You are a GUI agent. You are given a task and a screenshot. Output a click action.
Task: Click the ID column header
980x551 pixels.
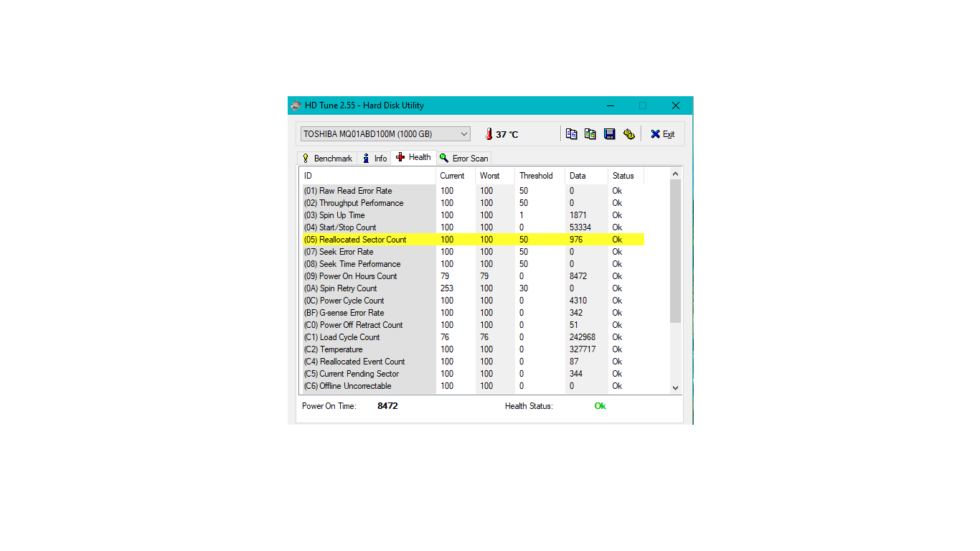coord(367,176)
